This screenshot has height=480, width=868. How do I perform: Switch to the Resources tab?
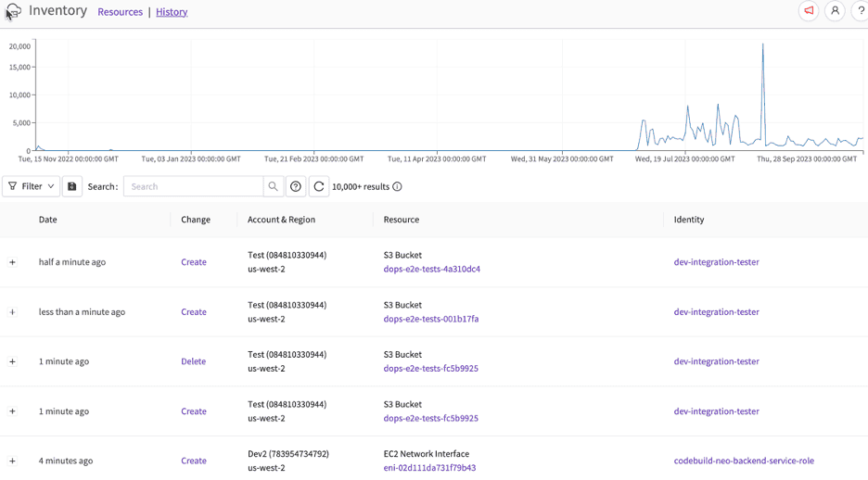pos(121,12)
